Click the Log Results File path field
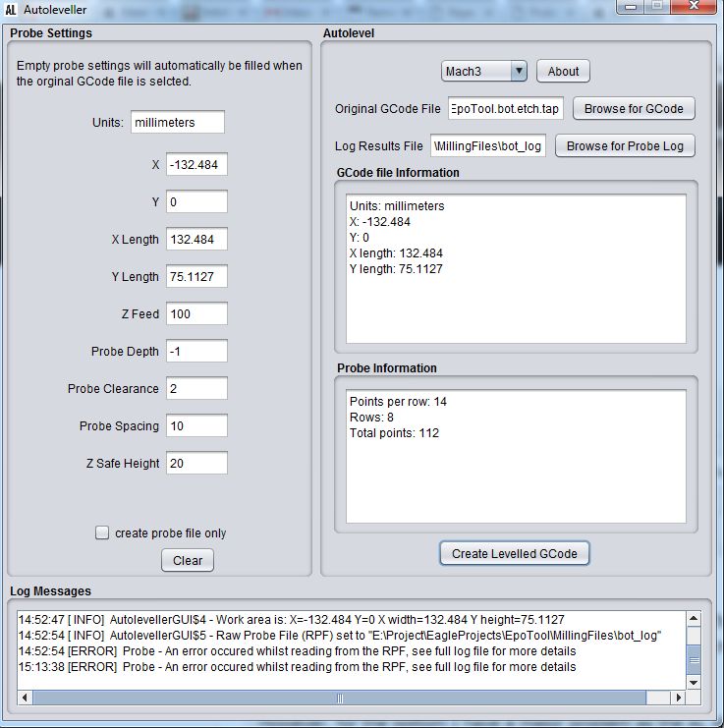Screen dimensions: 724x728 tap(488, 146)
